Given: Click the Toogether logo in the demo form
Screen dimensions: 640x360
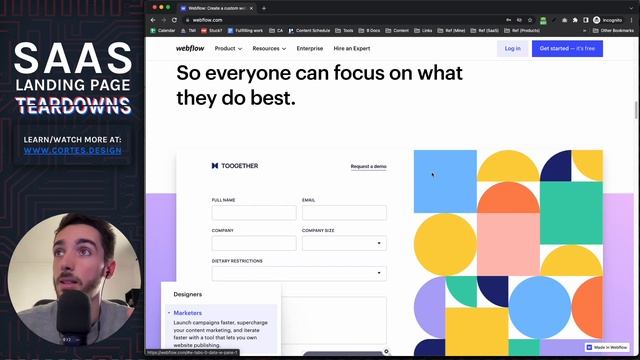Looking at the screenshot, I should pos(235,166).
